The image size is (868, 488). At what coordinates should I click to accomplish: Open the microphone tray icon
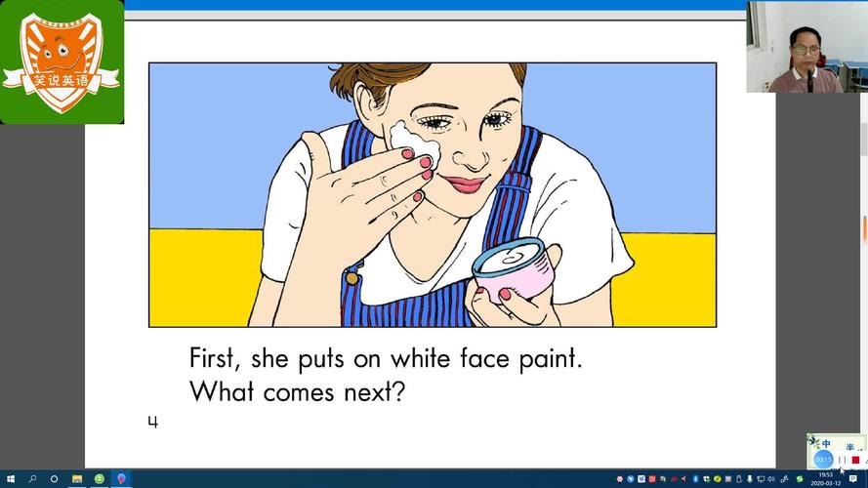point(750,479)
